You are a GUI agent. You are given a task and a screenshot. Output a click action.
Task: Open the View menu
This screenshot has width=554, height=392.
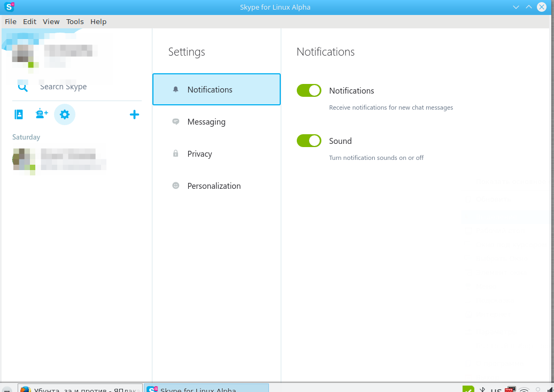51,21
